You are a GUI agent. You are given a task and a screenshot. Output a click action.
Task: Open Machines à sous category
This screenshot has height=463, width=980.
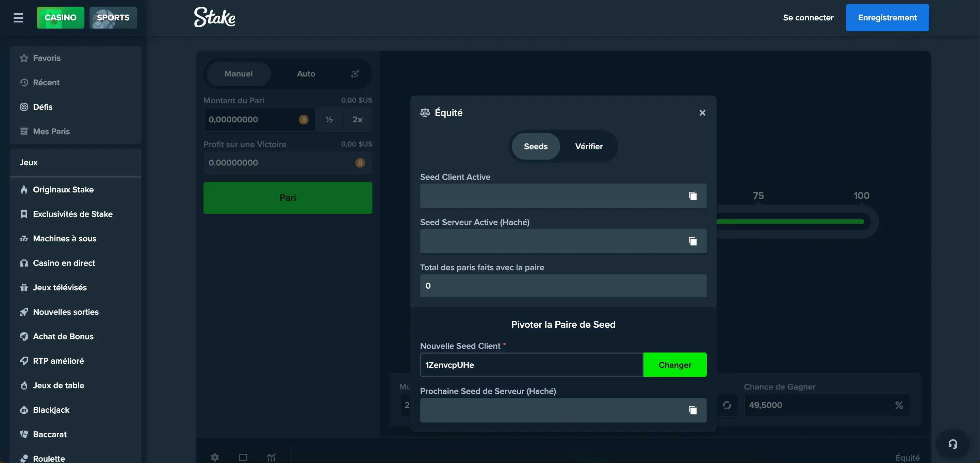coord(76,239)
